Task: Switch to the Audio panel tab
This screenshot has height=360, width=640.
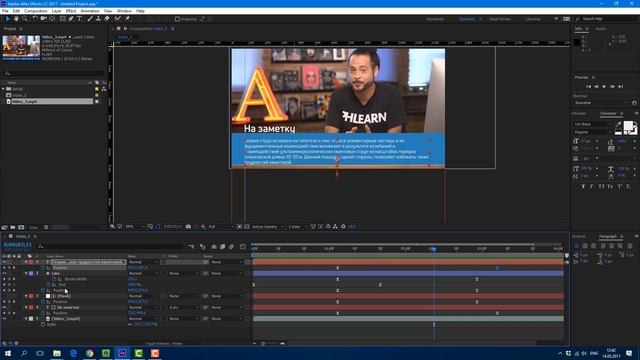Action: click(x=600, y=29)
